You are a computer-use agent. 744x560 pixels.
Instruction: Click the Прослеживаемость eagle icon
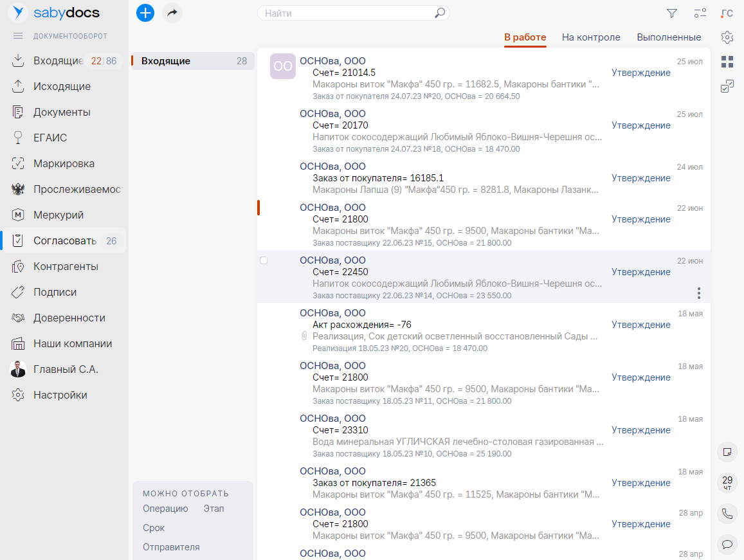coord(17,188)
